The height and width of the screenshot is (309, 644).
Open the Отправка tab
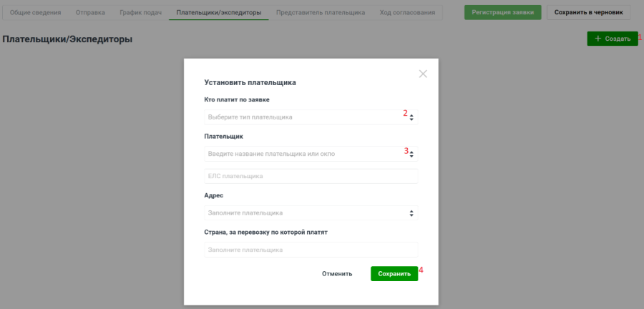(90, 13)
